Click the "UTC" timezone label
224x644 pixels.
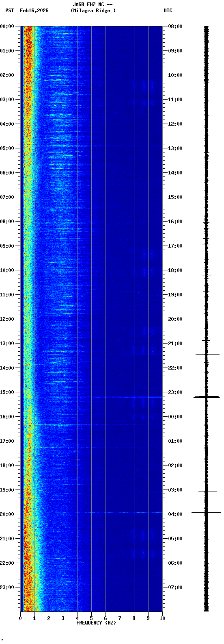tap(168, 11)
